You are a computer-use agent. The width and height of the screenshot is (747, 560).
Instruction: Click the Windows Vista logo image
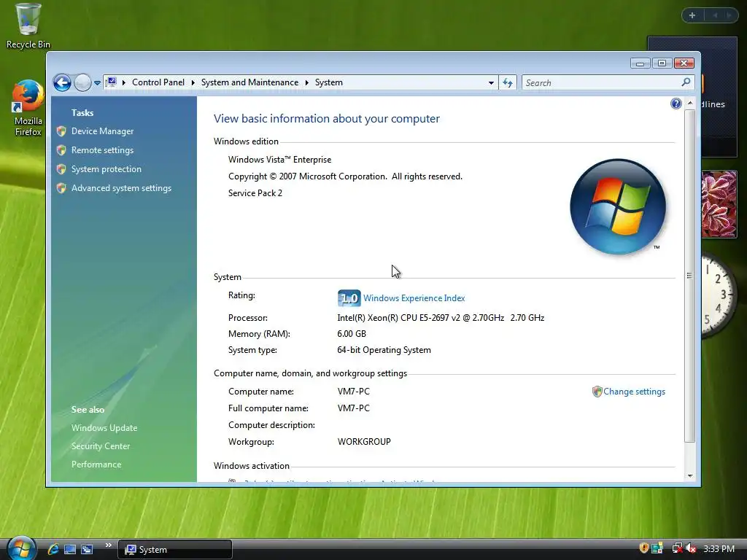click(x=618, y=206)
